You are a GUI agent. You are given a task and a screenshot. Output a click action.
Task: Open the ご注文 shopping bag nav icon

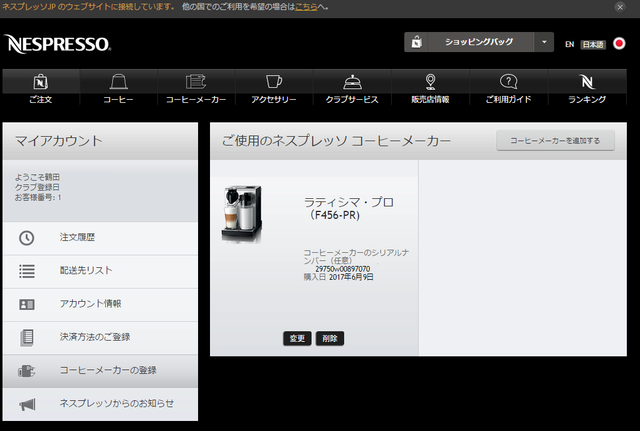pos(40,82)
